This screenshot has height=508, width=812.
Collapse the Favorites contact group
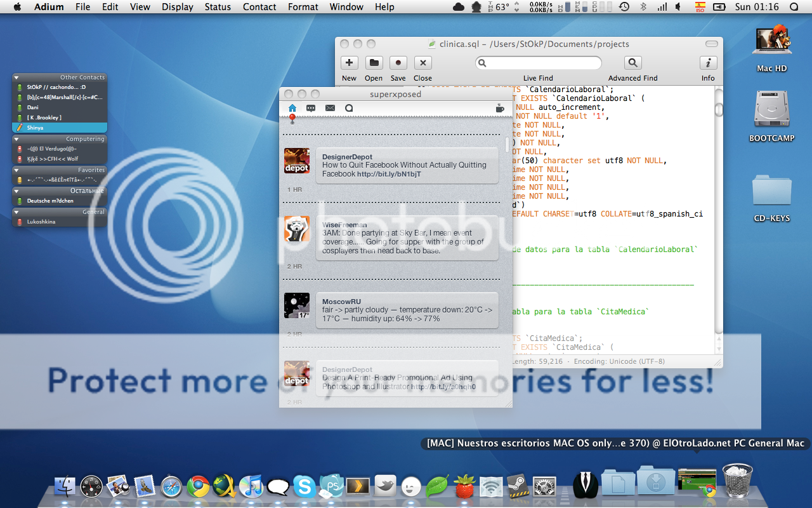click(16, 170)
